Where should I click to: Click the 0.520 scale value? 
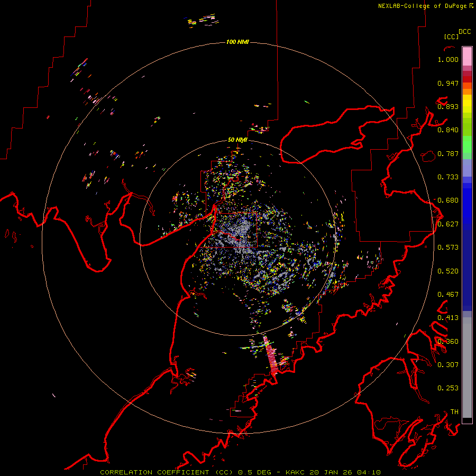tap(448, 271)
